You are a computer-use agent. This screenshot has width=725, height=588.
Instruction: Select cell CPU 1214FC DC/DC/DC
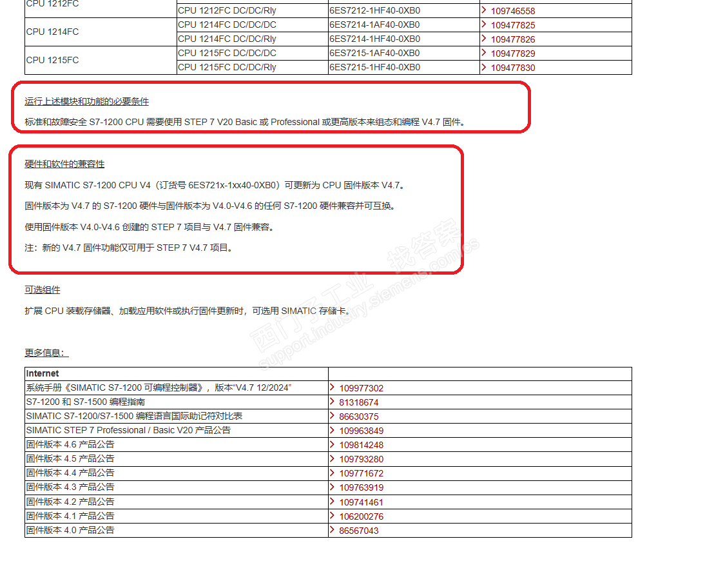pos(253,25)
